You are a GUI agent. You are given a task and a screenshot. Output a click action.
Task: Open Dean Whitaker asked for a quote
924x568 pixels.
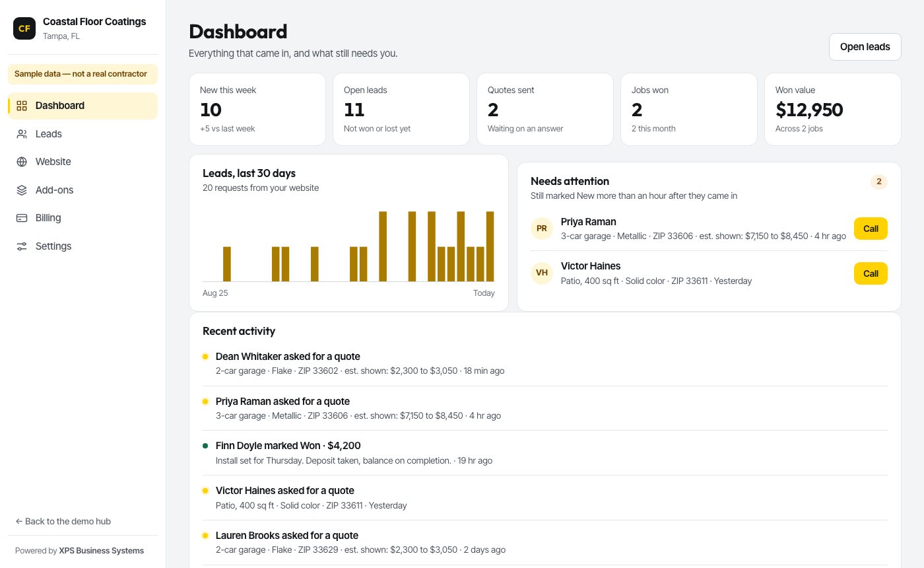tap(545, 363)
